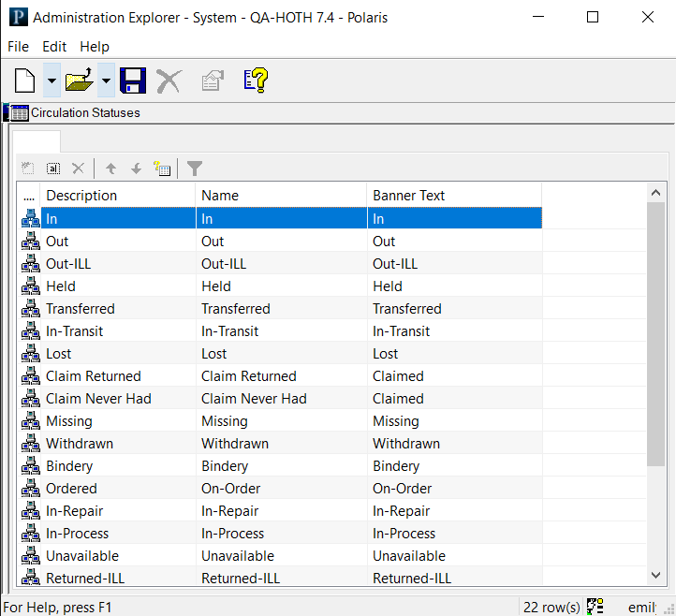Screen dimensions: 676x616
Task: Click the Properties icon in main toolbar
Action: (x=213, y=81)
